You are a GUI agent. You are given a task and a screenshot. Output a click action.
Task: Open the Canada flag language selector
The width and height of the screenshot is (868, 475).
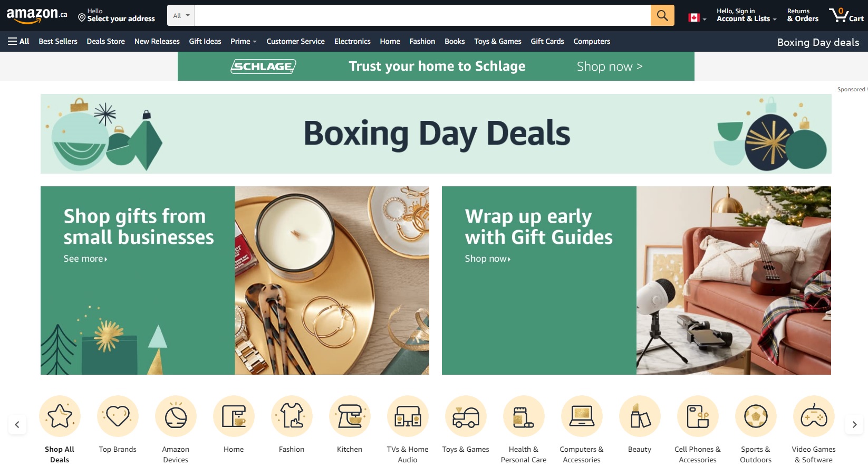697,18
